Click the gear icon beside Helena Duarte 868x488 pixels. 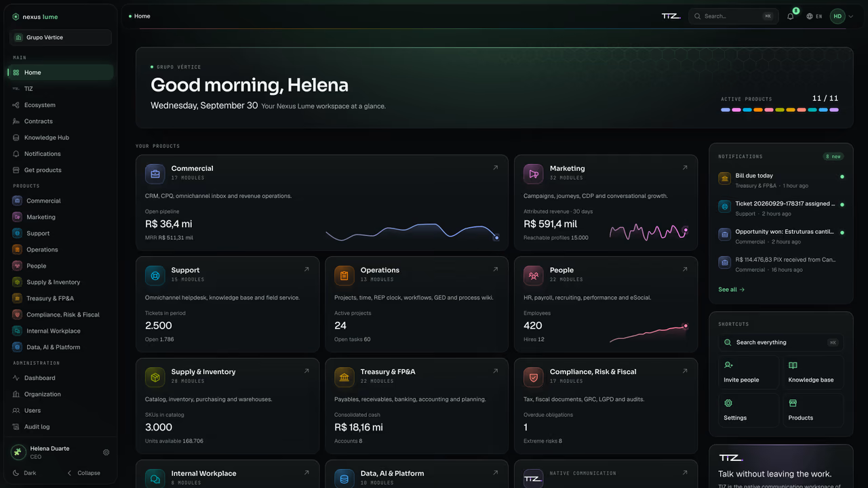pyautogui.click(x=106, y=452)
